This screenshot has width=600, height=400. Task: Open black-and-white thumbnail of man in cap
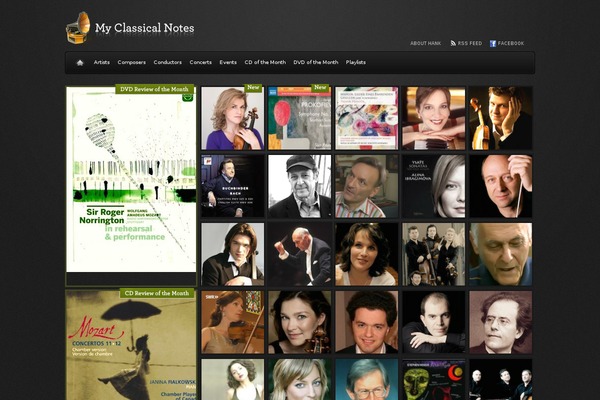300,186
